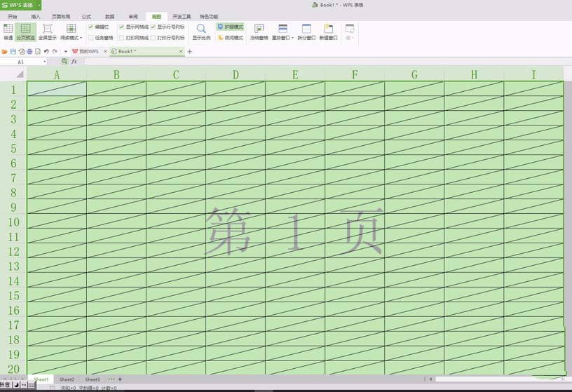Switch to the Sheet2 worksheet tab
Viewport: 572px width, 392px height.
pyautogui.click(x=67, y=379)
